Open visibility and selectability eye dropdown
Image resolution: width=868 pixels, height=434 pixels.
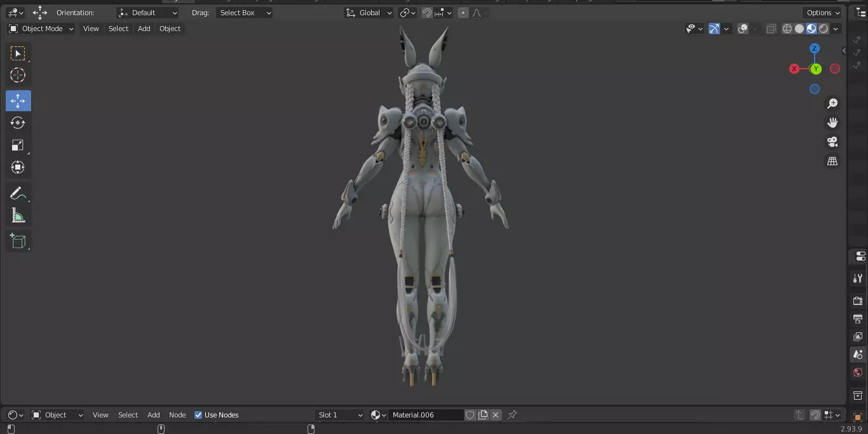click(x=695, y=29)
